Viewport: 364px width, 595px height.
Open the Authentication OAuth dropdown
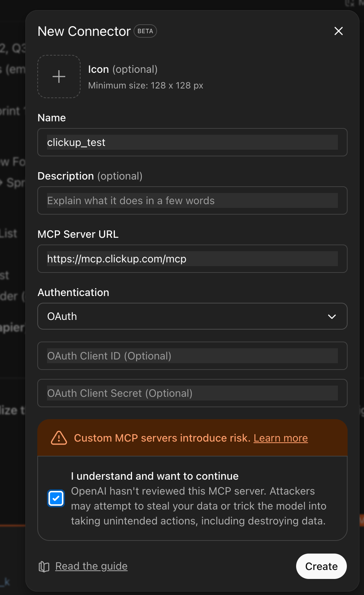(192, 316)
